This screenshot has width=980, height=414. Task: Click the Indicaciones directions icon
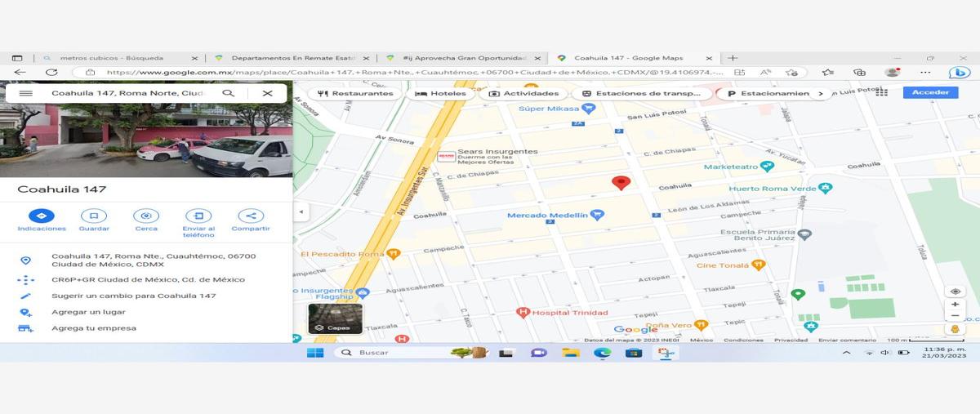(x=42, y=216)
